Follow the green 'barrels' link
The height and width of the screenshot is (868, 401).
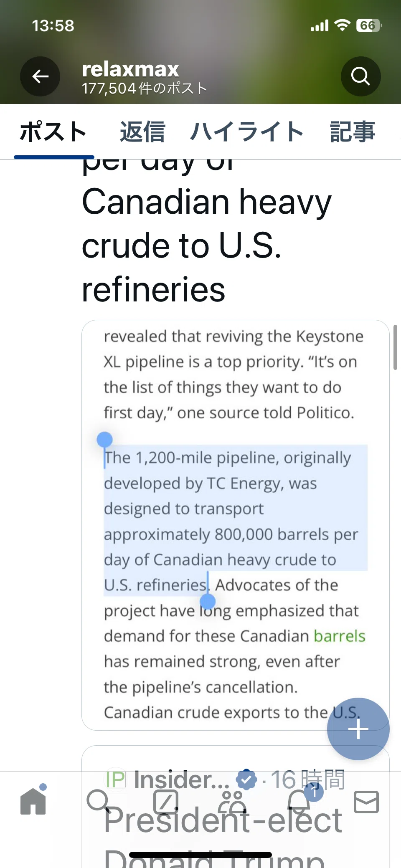coord(339,636)
